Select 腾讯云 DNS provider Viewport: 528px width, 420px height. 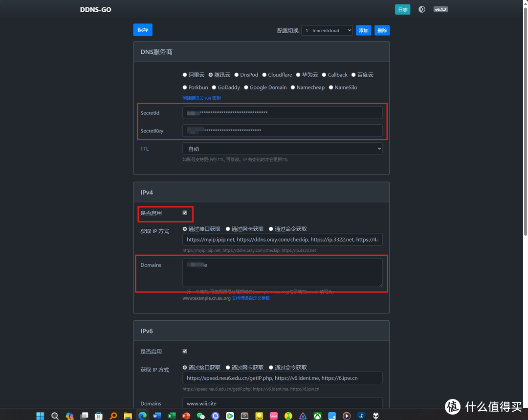point(210,75)
